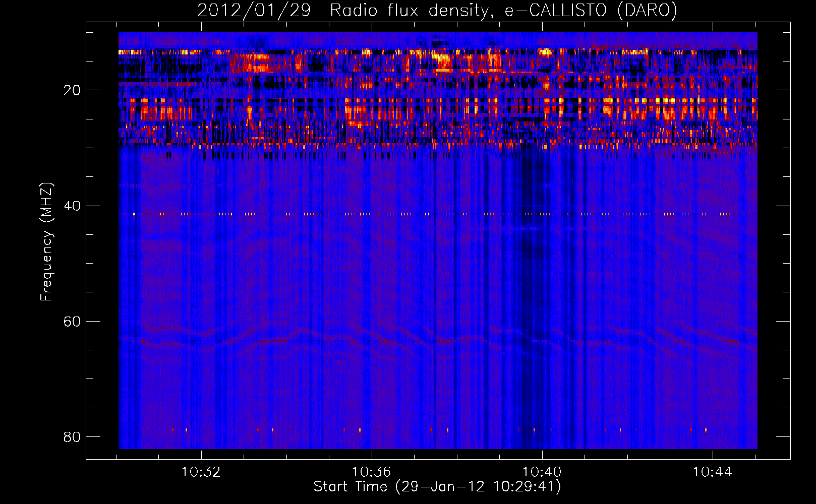The width and height of the screenshot is (816, 504).
Task: Click the plot title "2012/01/29 Radio flux density, e-CALLISTO (DARO)"
Action: [x=437, y=11]
